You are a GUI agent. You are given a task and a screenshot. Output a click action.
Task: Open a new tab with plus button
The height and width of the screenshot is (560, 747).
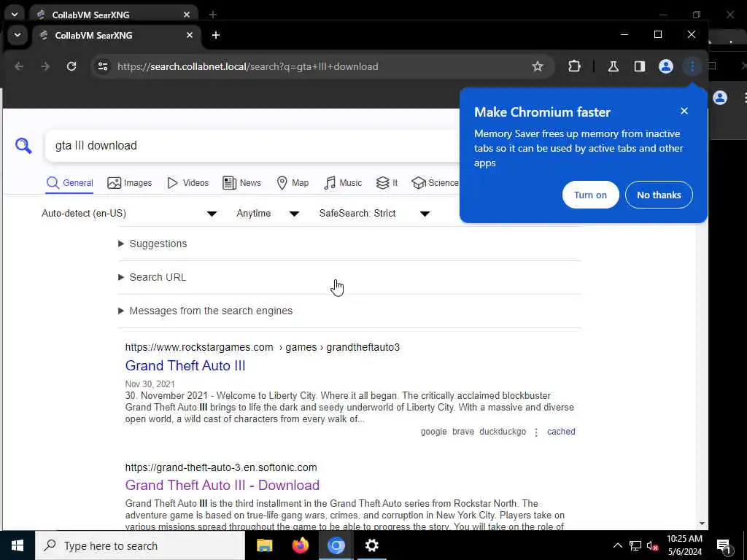tap(216, 35)
